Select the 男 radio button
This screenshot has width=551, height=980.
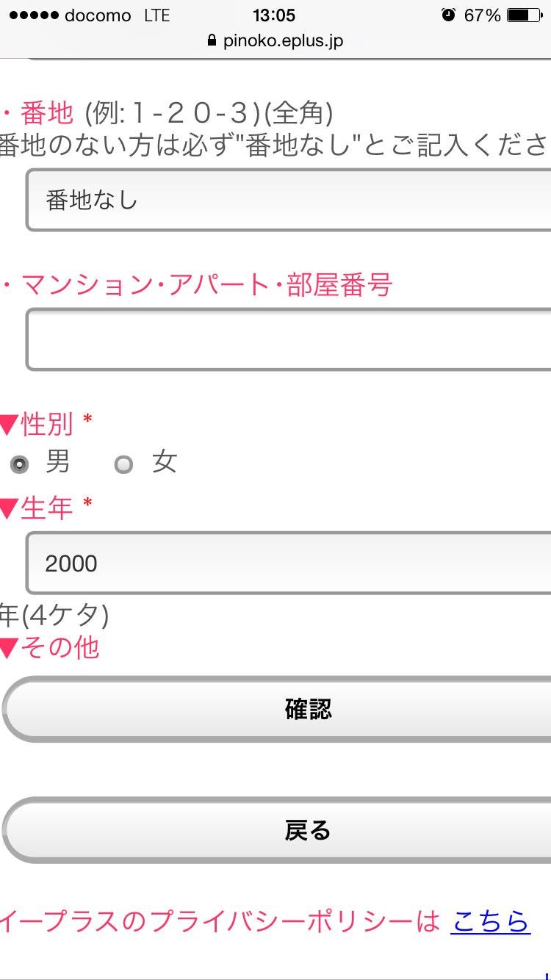[19, 464]
